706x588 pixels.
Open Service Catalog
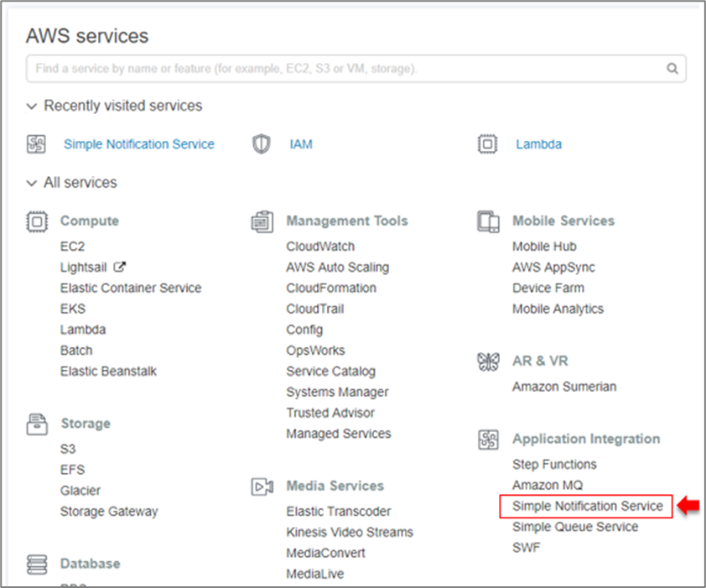[x=331, y=372]
